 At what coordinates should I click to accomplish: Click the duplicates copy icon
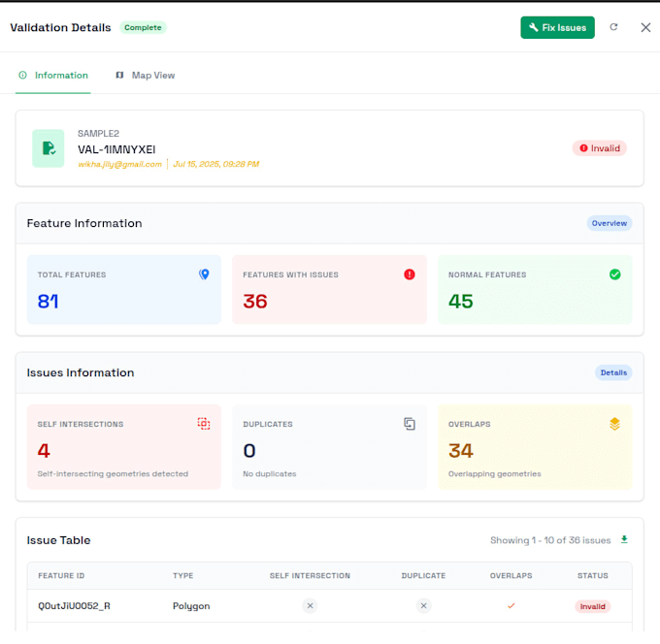tap(410, 424)
